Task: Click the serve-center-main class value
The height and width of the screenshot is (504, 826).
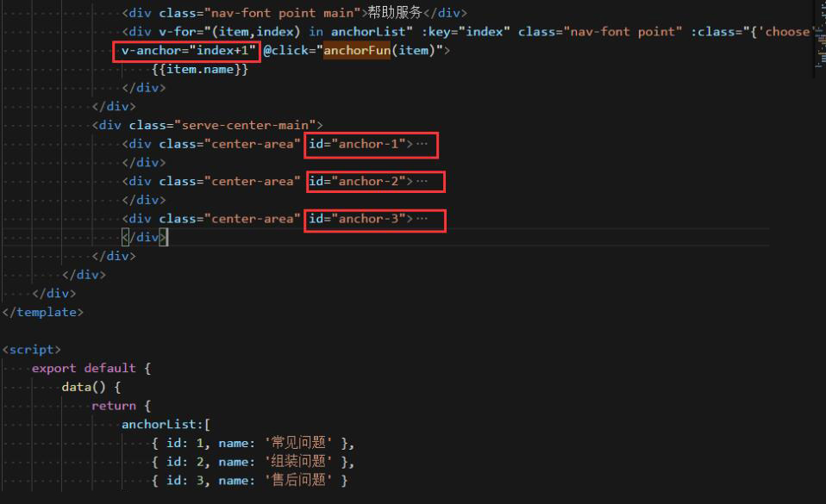Action: point(245,125)
